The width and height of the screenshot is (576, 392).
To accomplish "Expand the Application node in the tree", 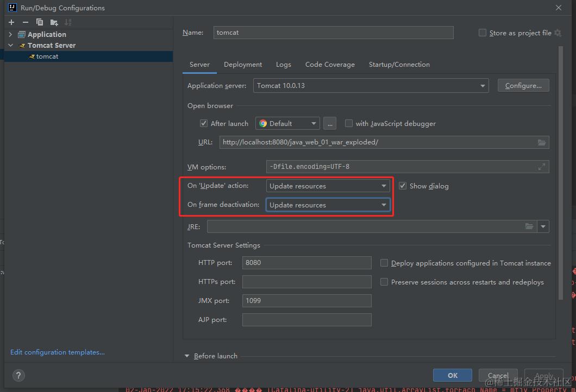I will click(x=10, y=34).
